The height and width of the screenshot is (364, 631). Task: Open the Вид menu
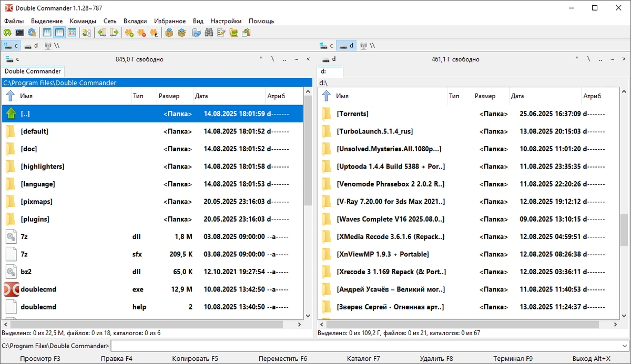click(x=198, y=21)
